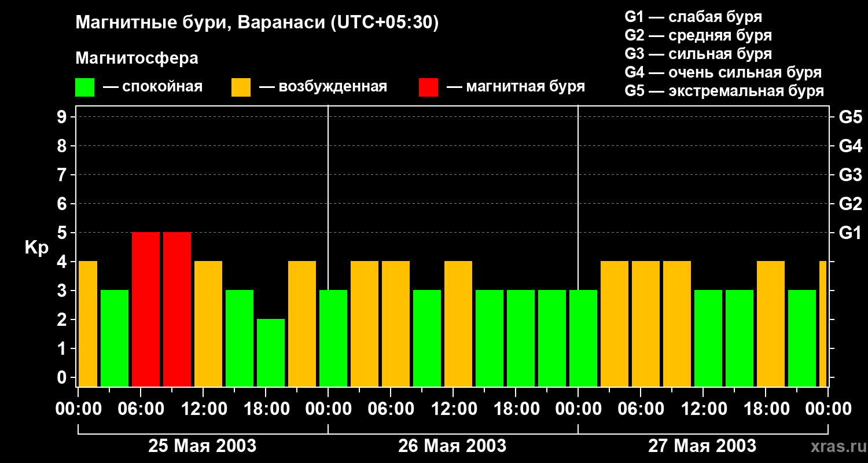Screen dimensions: 868x463
Task: Click the 06:00 time label under 27 May
Action: tap(641, 409)
